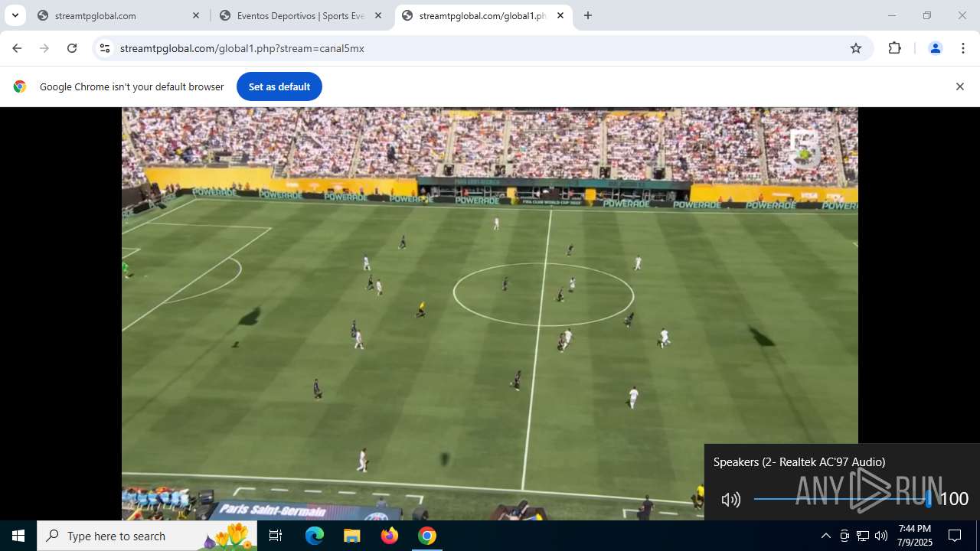This screenshot has height=551, width=980.
Task: Launch Firefox from the taskbar
Action: click(390, 536)
